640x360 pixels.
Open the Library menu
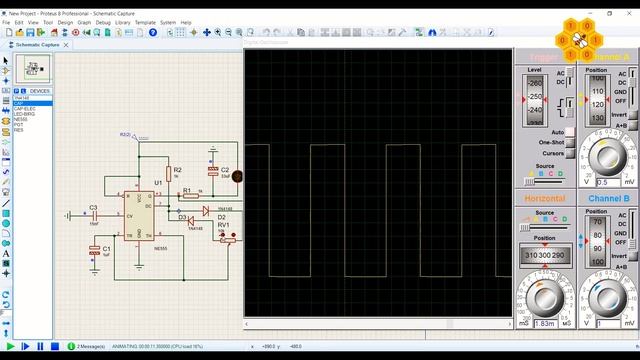tap(122, 22)
